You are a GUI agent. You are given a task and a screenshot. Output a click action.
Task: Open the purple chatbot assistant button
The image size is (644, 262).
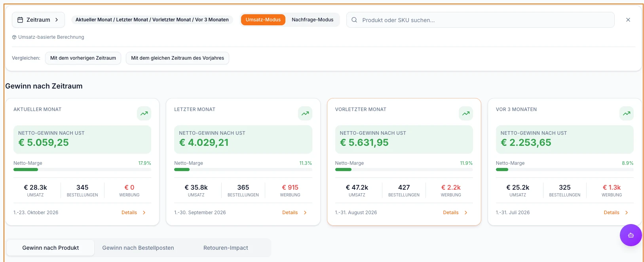[631, 235]
